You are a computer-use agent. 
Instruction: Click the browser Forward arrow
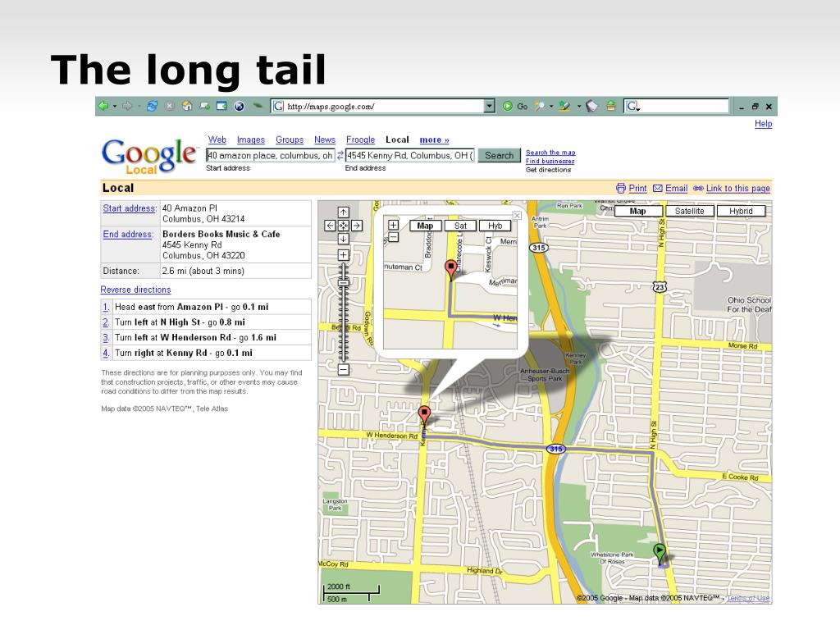[127, 106]
